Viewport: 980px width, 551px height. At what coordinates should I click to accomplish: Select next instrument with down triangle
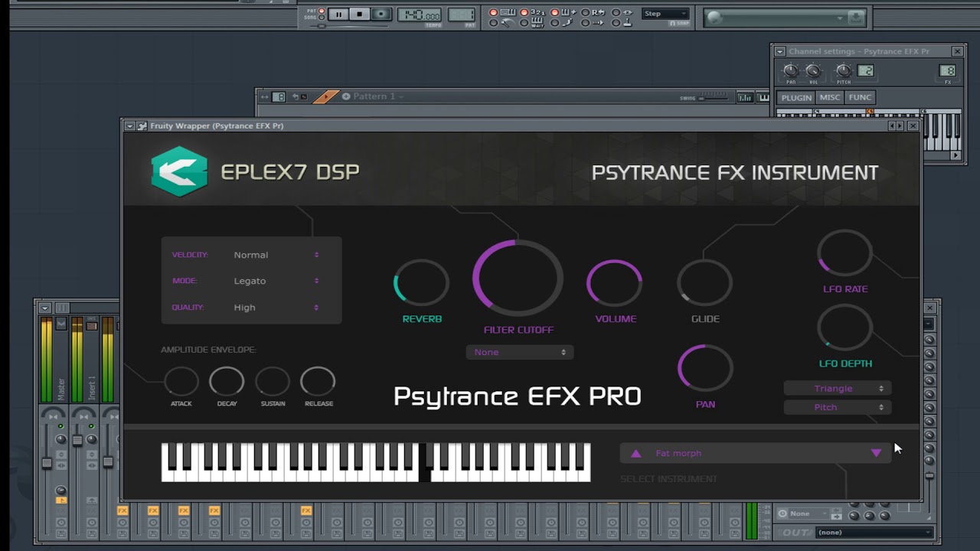(x=876, y=454)
